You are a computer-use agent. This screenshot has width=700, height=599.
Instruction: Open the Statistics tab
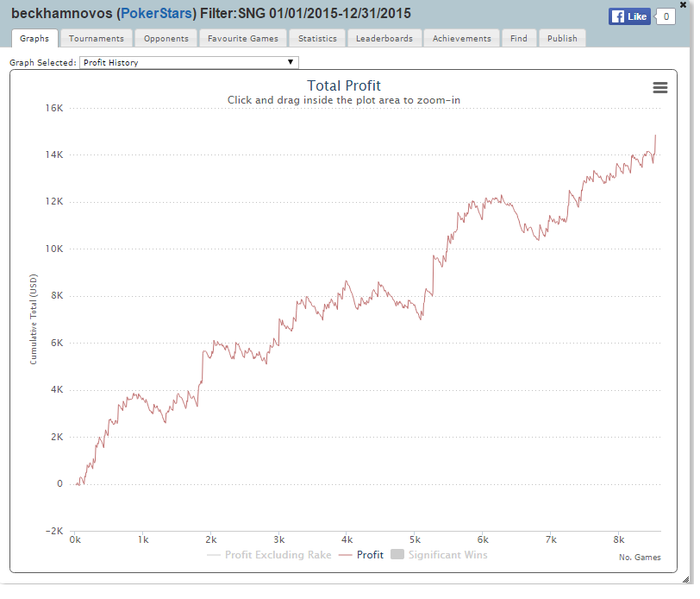click(317, 38)
